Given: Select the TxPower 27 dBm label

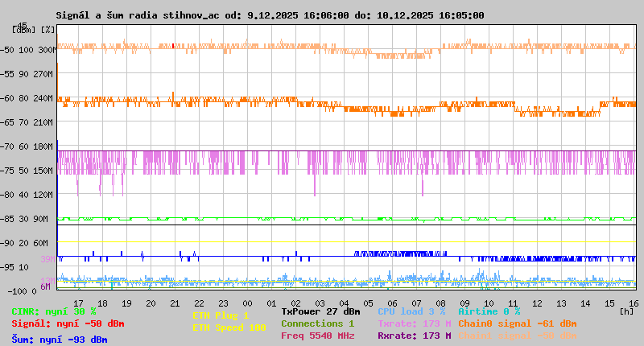Looking at the screenshot, I should [320, 311].
